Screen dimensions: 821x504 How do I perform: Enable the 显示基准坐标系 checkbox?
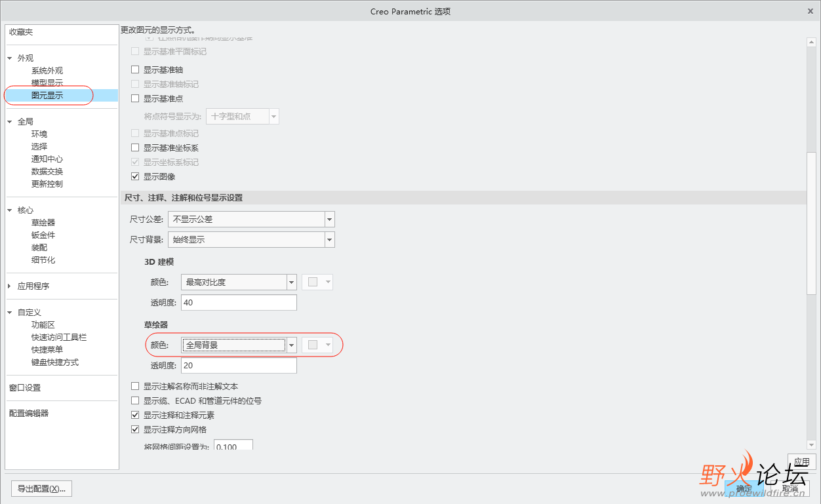(135, 147)
